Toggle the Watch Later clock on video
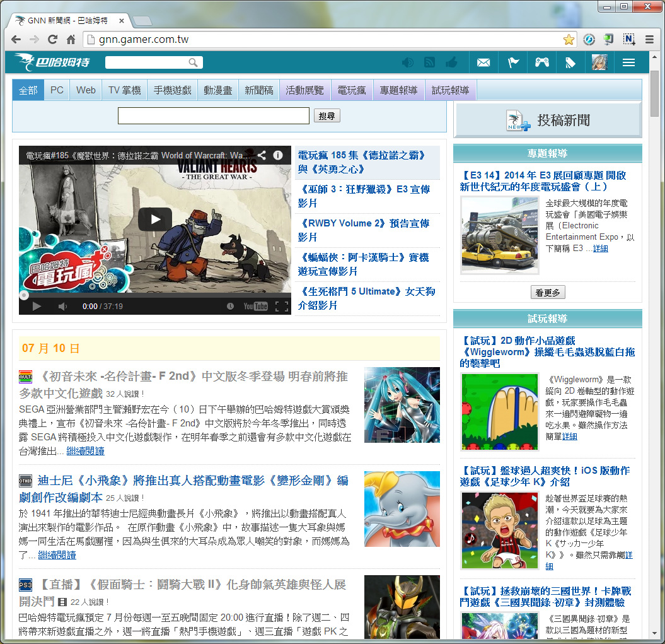The image size is (665, 644). (230, 307)
